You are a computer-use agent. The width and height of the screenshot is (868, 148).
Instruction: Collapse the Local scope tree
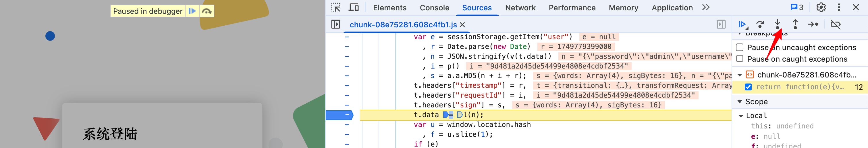click(x=741, y=116)
